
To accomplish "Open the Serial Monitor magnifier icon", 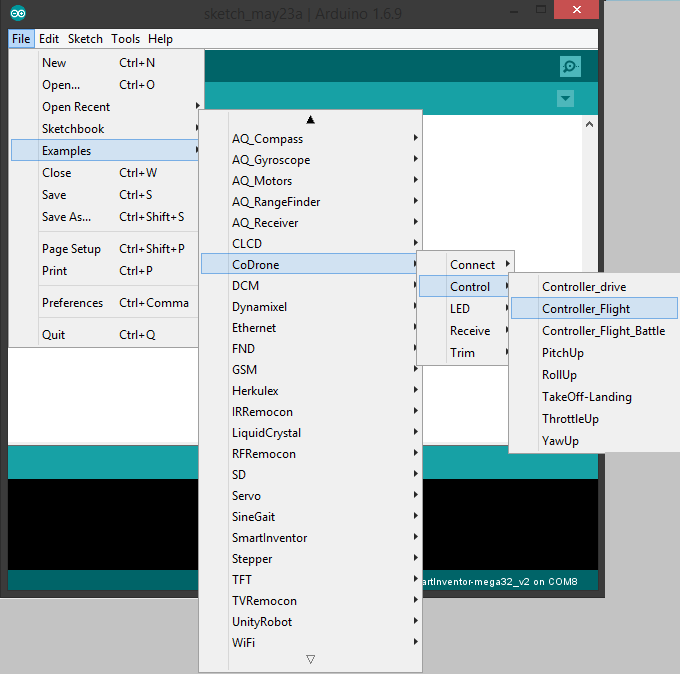I will tap(570, 66).
